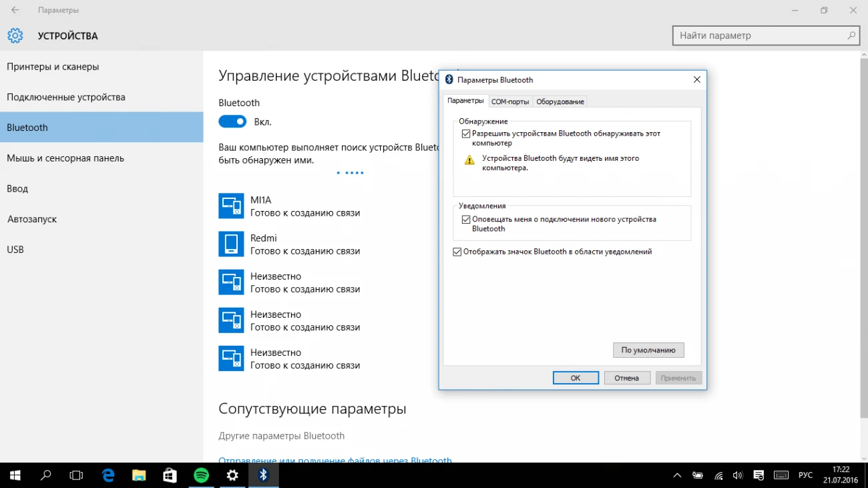Viewport: 868px width, 488px height.
Task: Open the touch keyboard tray icon
Action: coord(781,475)
